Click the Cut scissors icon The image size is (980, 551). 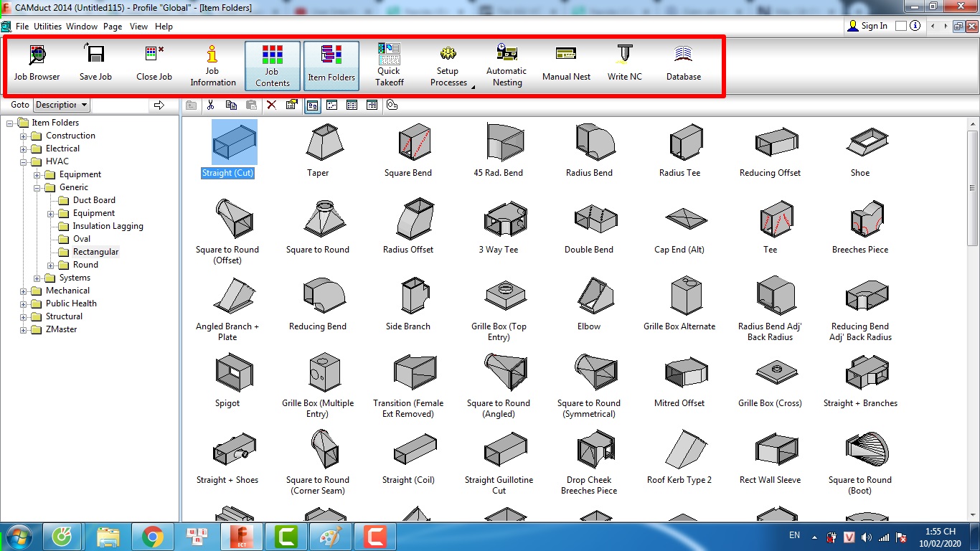tap(210, 105)
